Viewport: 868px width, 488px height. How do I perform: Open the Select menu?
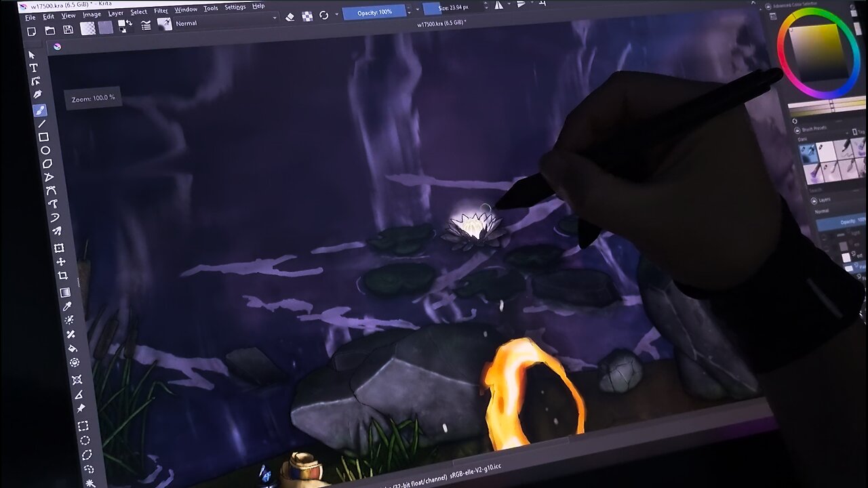[x=139, y=12]
